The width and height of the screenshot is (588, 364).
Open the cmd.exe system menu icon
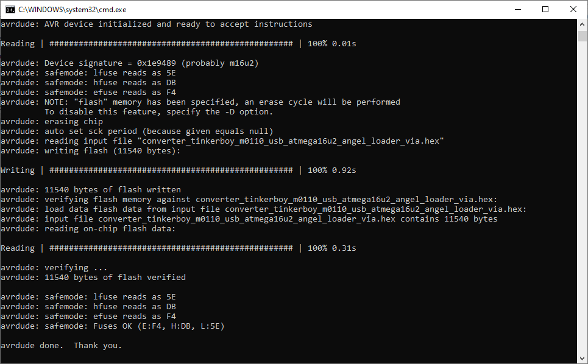click(10, 9)
